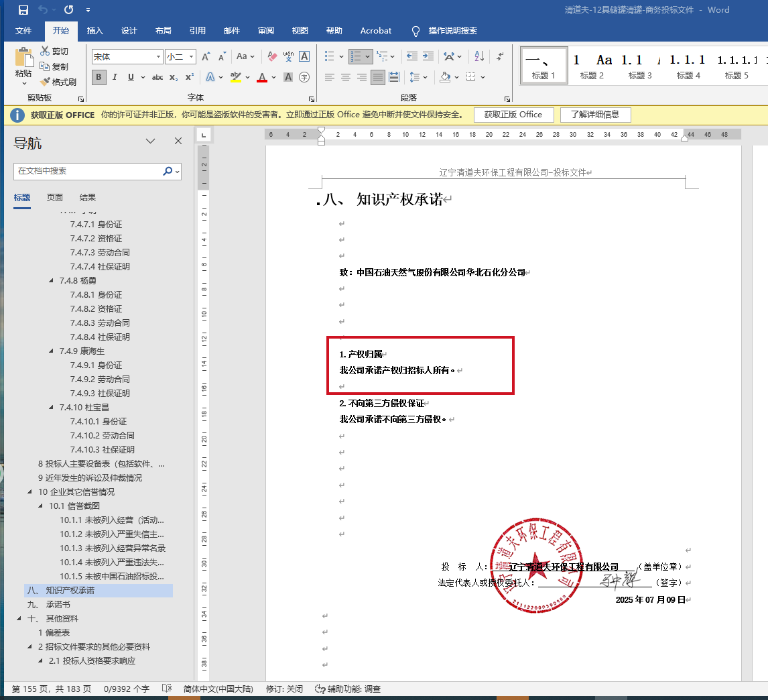
Task: Apply subscript formatting x₂
Action: [x=174, y=77]
